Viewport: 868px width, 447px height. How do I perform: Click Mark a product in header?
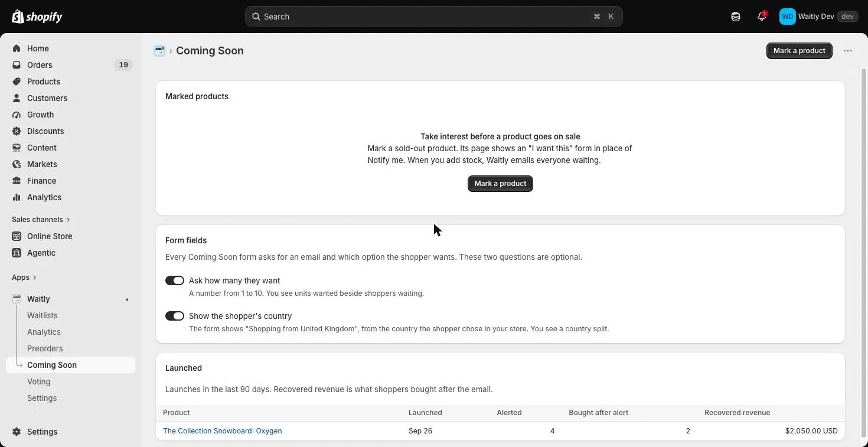[800, 51]
